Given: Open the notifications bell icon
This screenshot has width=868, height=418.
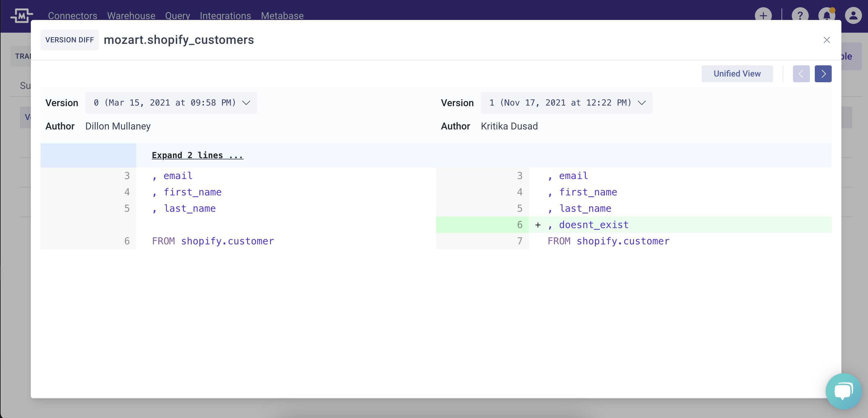Looking at the screenshot, I should [x=827, y=15].
